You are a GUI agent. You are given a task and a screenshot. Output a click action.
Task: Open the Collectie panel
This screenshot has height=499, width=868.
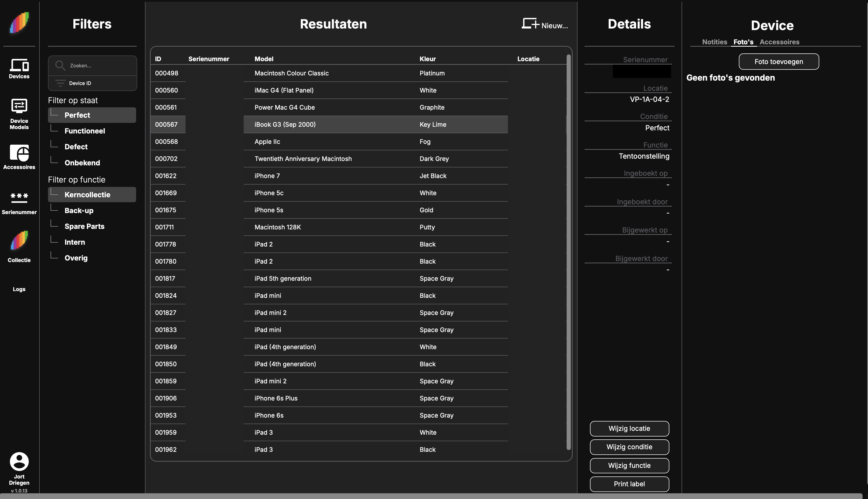pos(19,243)
